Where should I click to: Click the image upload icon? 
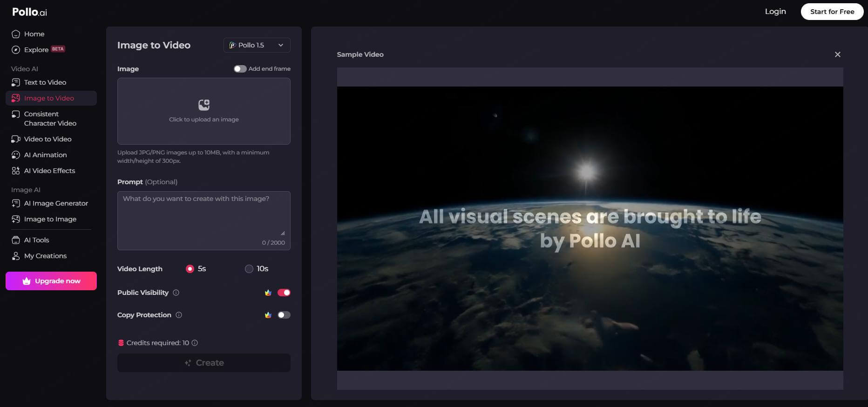pyautogui.click(x=203, y=105)
